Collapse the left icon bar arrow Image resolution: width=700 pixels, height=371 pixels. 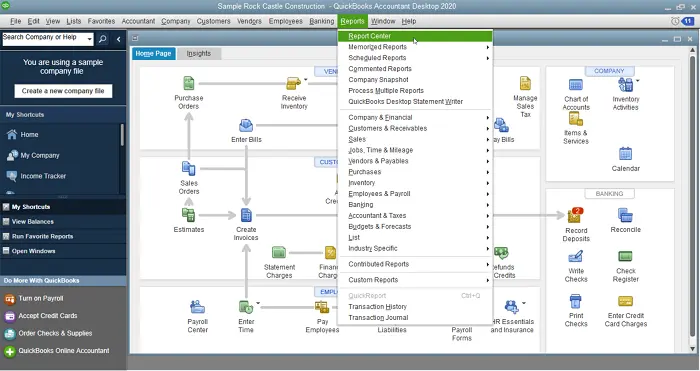(118, 39)
